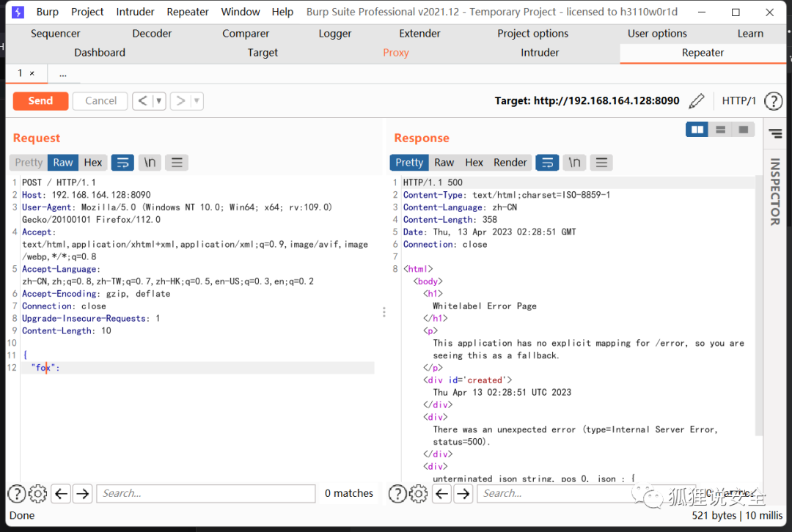Click the Request/Response divider handle dots
The height and width of the screenshot is (532, 792).
[384, 312]
